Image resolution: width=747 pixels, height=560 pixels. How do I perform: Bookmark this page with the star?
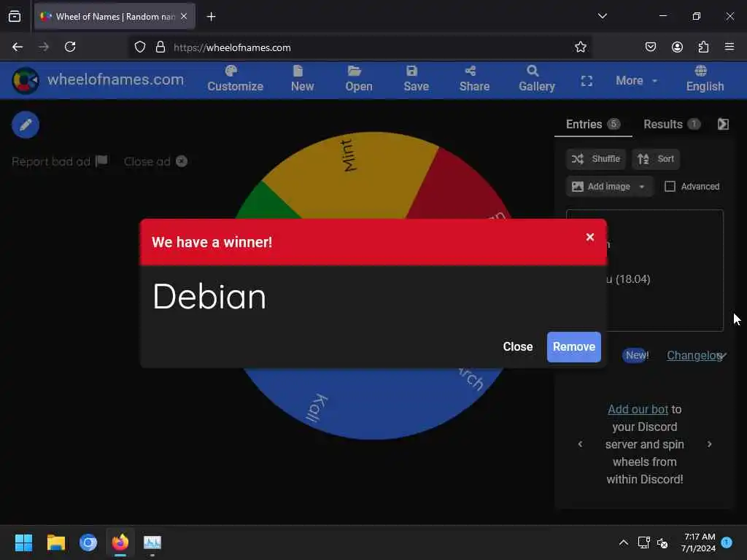click(x=580, y=47)
